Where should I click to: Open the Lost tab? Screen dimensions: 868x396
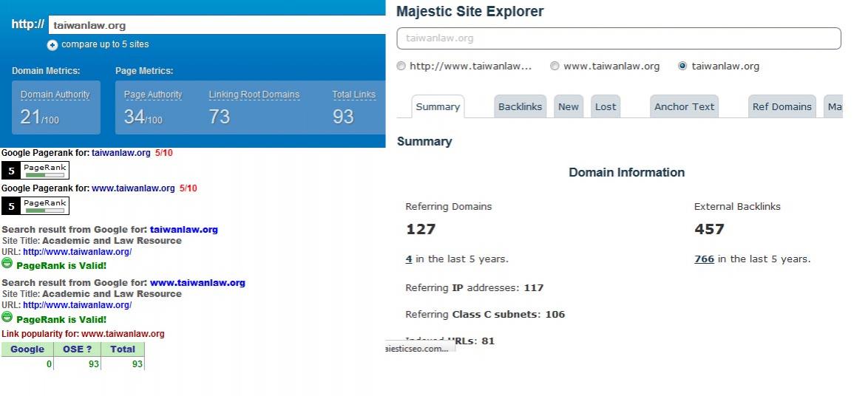point(606,106)
